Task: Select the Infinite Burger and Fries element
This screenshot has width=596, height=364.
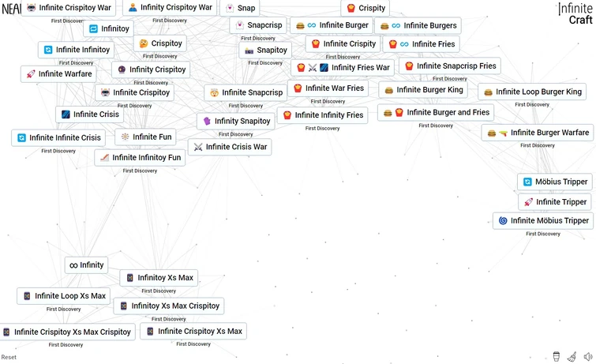Action: pyautogui.click(x=436, y=113)
